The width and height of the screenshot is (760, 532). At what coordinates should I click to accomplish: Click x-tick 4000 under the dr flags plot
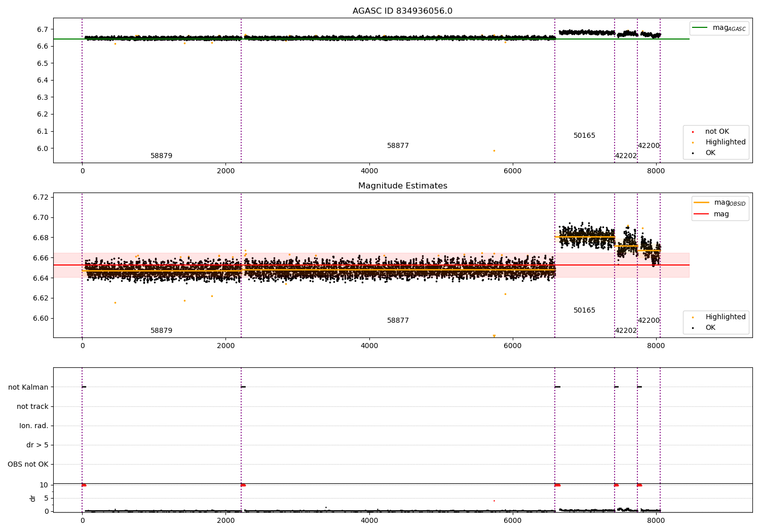[x=369, y=520]
